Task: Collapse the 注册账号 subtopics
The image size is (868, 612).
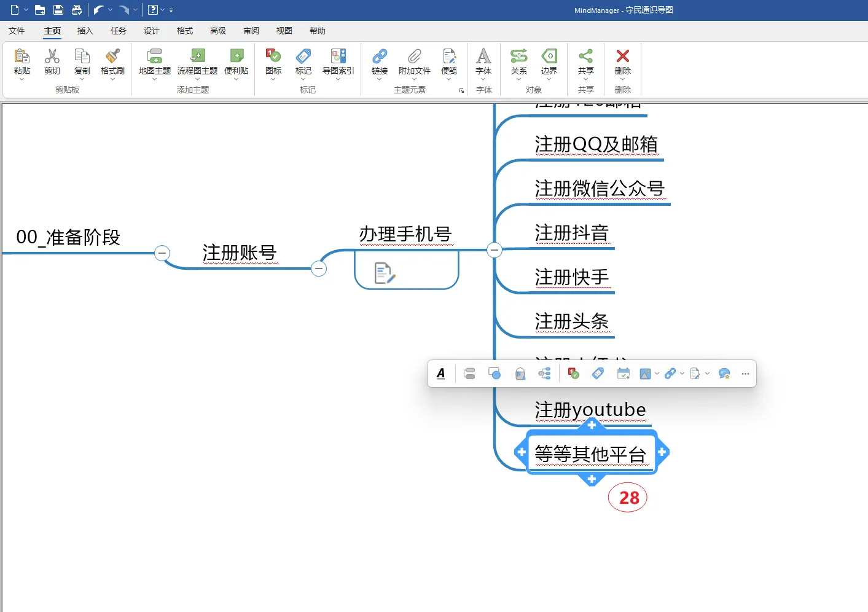Action: click(319, 269)
